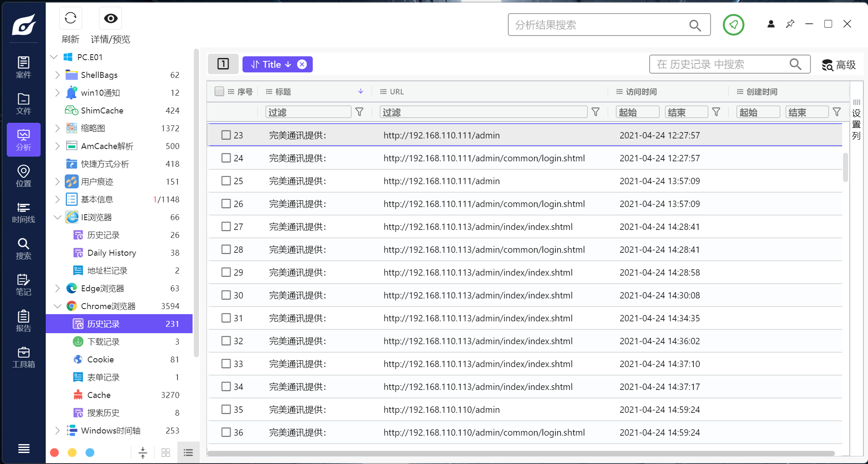Click the yellow color dot
This screenshot has width=868, height=464.
point(72,453)
